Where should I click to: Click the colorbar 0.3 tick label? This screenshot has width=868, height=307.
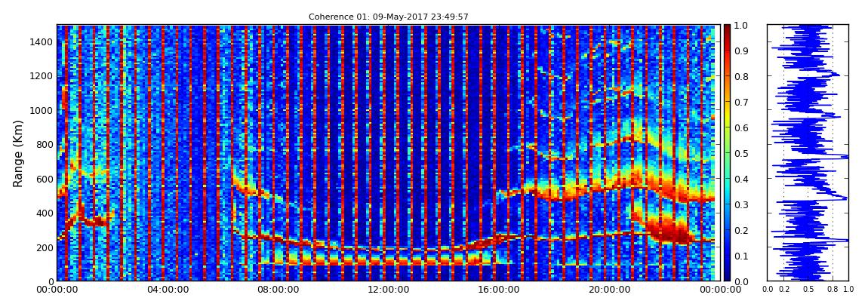click(740, 204)
